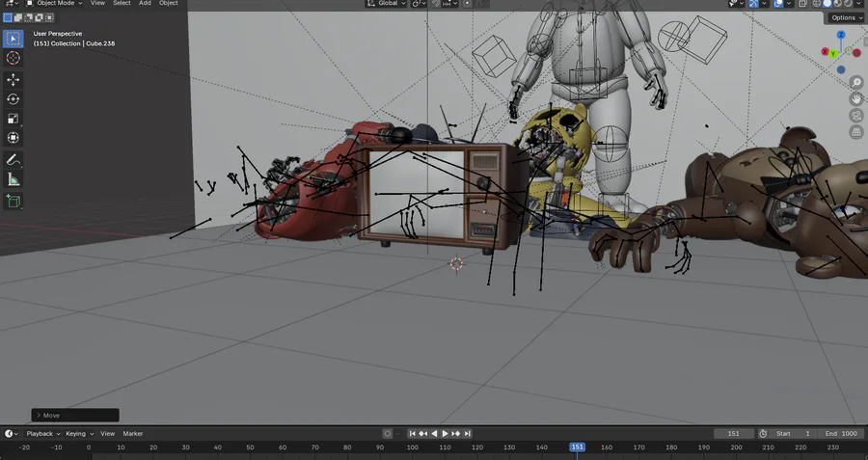Open the Object menu

169,3
